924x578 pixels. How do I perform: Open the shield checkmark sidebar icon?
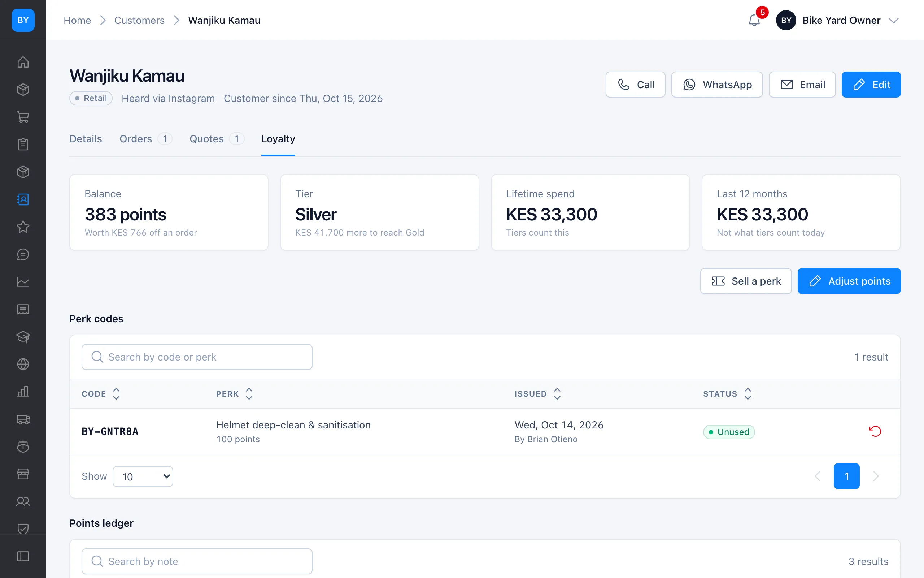[23, 529]
